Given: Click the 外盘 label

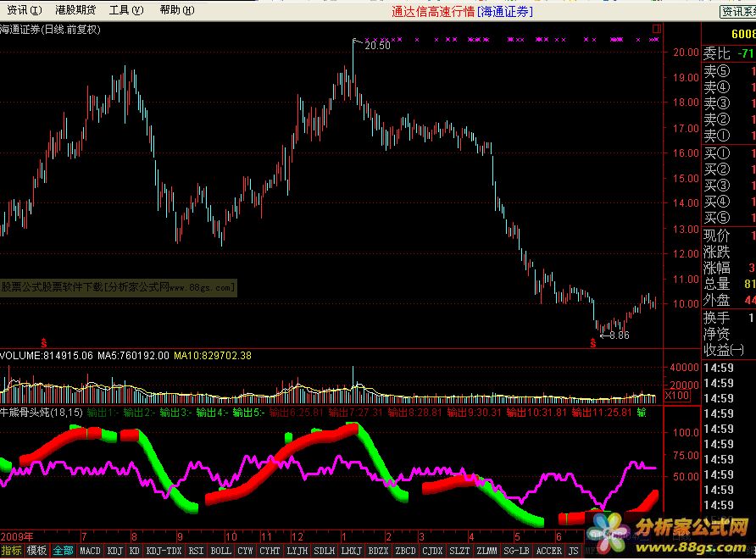Looking at the screenshot, I should pyautogui.click(x=716, y=300).
